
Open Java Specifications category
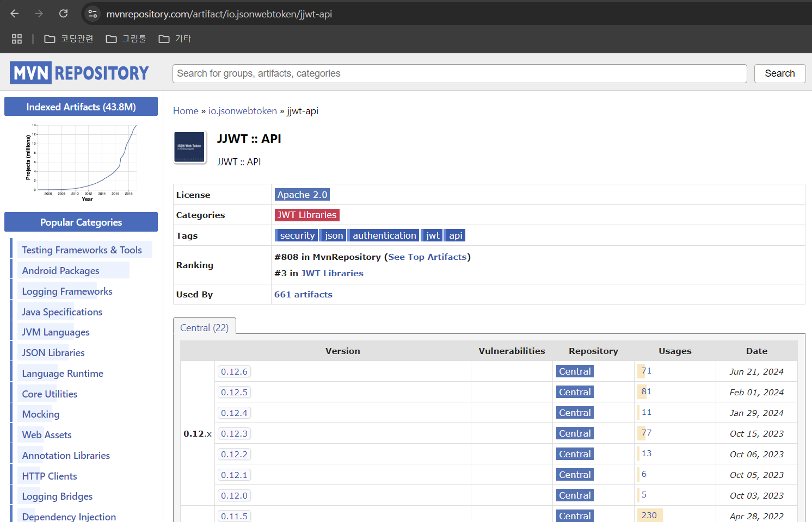62,312
